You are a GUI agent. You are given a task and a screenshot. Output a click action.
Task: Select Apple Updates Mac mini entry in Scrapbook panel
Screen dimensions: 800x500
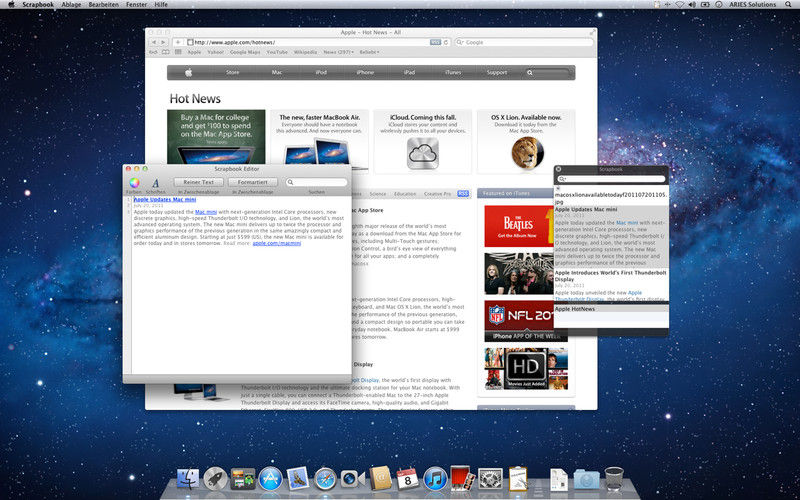611,236
